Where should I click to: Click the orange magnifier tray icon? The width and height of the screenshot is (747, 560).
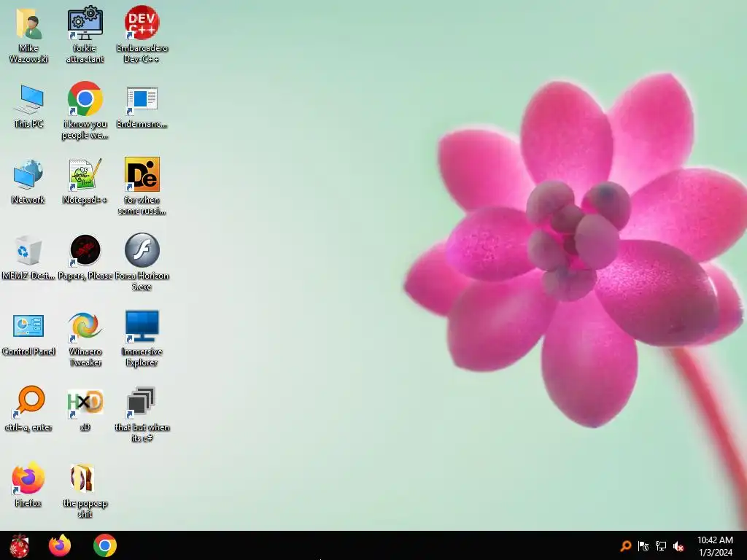tap(626, 545)
